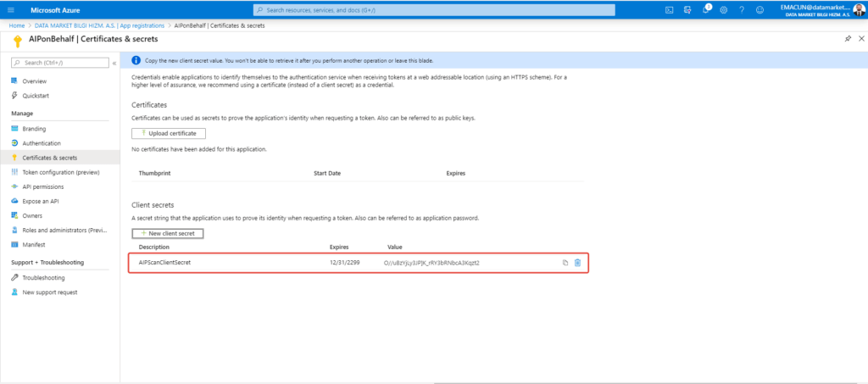Open portal settings gear
Image resolution: width=868 pixels, height=384 pixels.
pos(724,10)
